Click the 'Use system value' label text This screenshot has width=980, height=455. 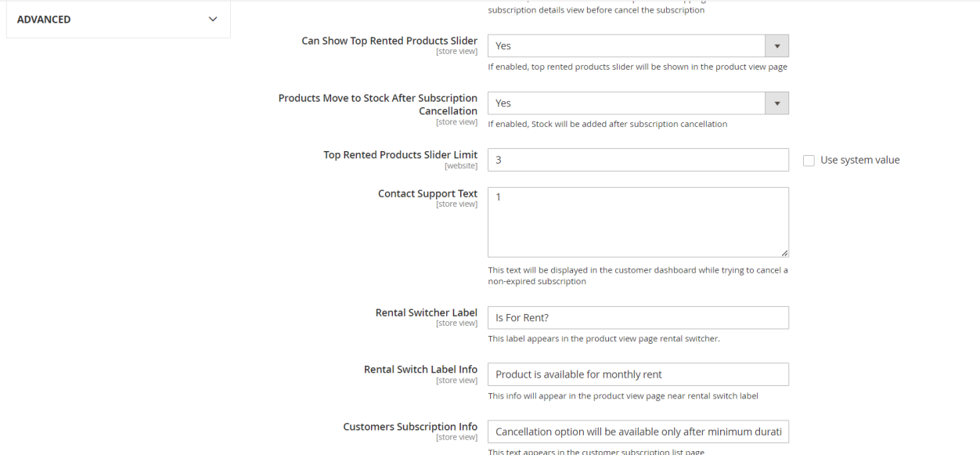tap(859, 160)
